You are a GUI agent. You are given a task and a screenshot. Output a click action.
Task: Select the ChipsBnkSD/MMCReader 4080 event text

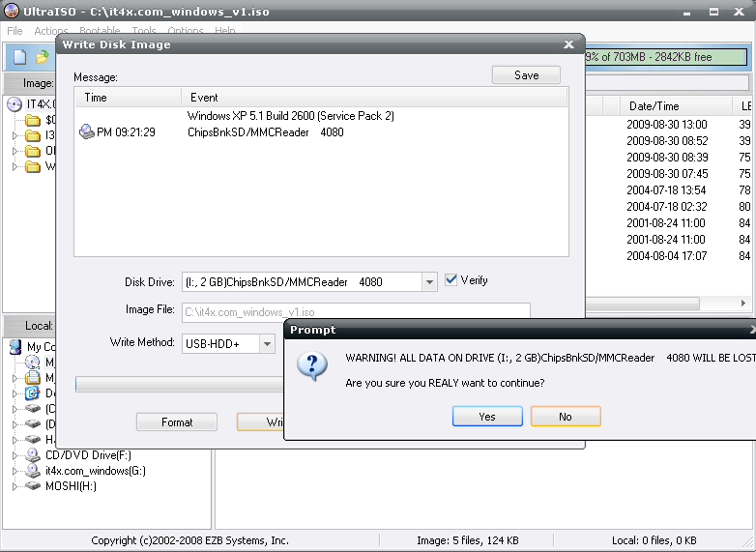coord(266,132)
